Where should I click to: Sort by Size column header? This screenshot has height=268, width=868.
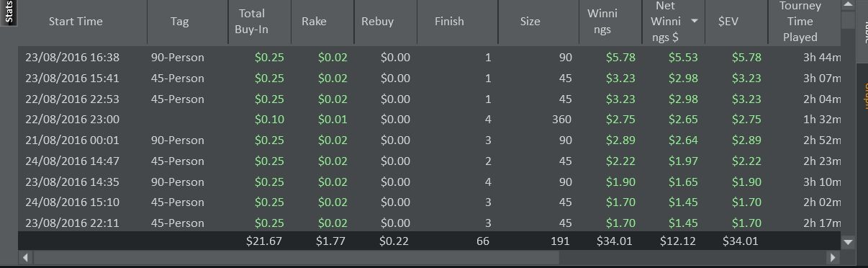(x=530, y=22)
